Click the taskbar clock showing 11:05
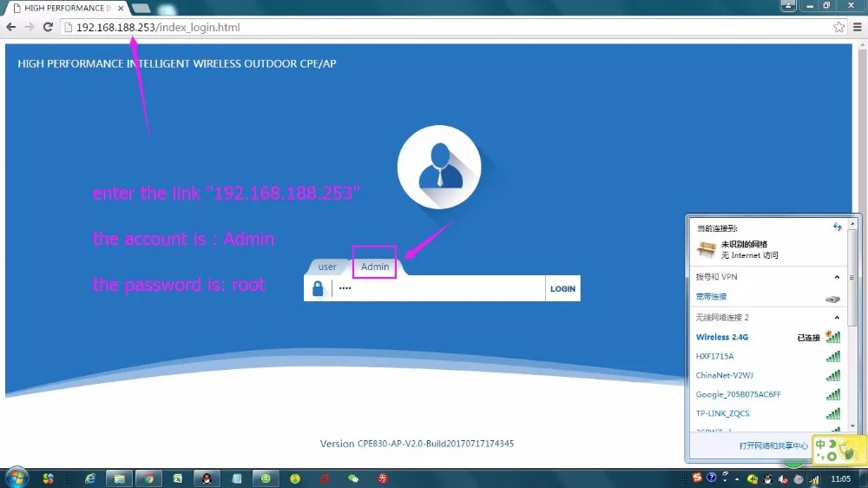The width and height of the screenshot is (868, 488). [x=840, y=478]
